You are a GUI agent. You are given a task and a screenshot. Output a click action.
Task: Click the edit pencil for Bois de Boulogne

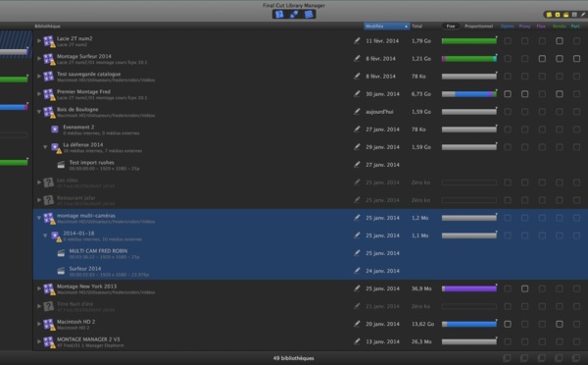357,112
